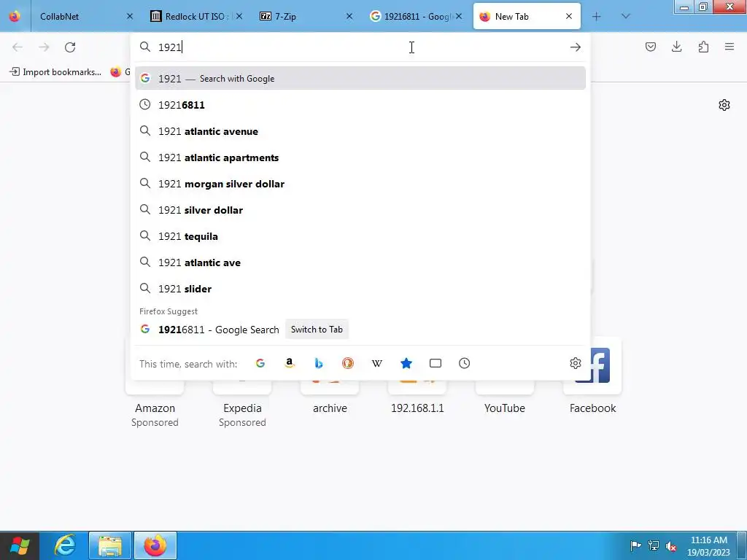Choose suggestion 1921 atlantic ave
The image size is (747, 560).
click(x=360, y=262)
